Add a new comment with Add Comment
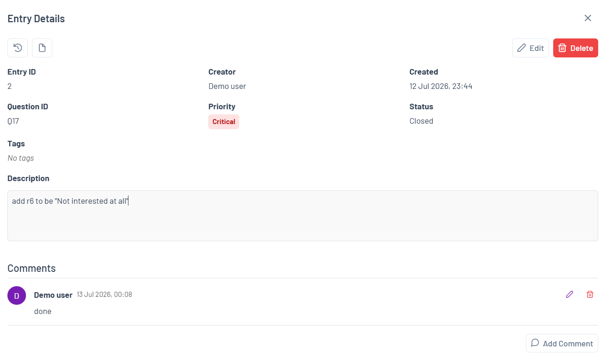This screenshot has width=607, height=364. [562, 343]
